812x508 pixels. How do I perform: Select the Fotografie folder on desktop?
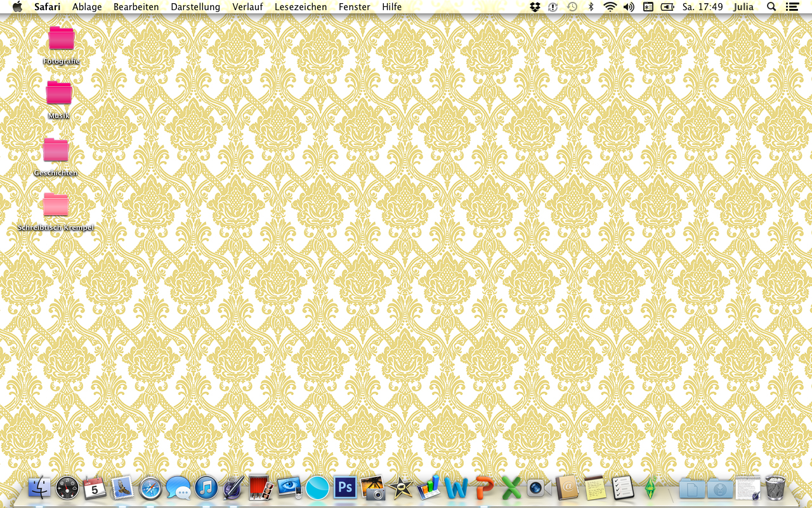pos(62,39)
